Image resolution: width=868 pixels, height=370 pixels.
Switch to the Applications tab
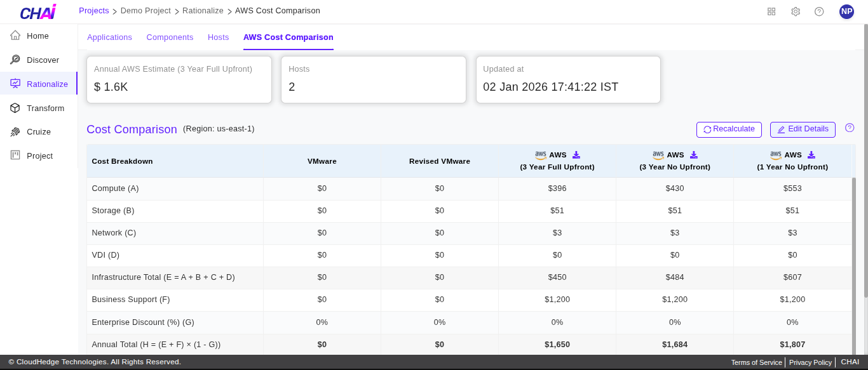pos(109,37)
